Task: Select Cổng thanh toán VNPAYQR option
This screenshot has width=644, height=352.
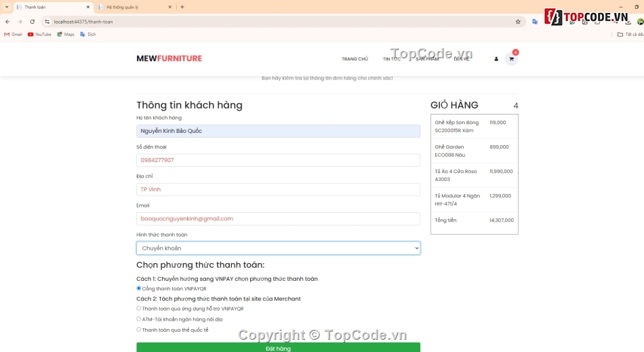Action: [x=139, y=288]
